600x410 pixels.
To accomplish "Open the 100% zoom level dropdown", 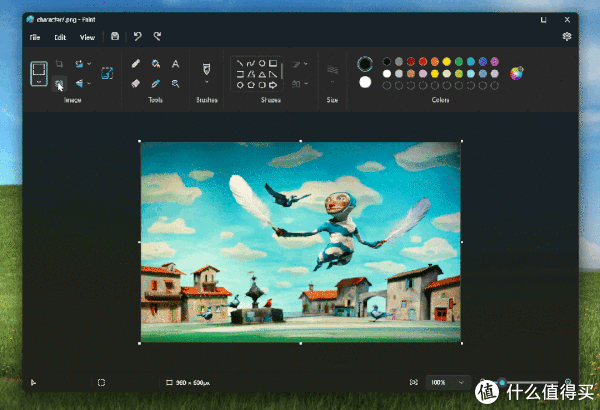I will pos(447,382).
